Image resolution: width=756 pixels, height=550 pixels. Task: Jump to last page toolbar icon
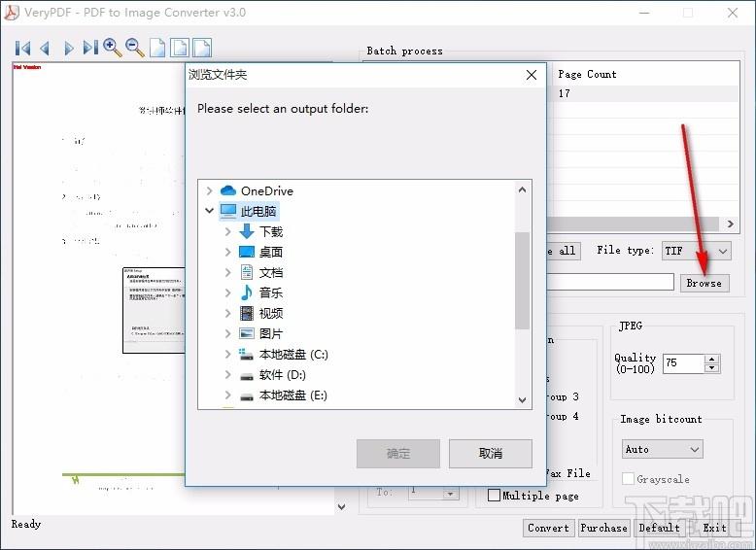[x=90, y=48]
